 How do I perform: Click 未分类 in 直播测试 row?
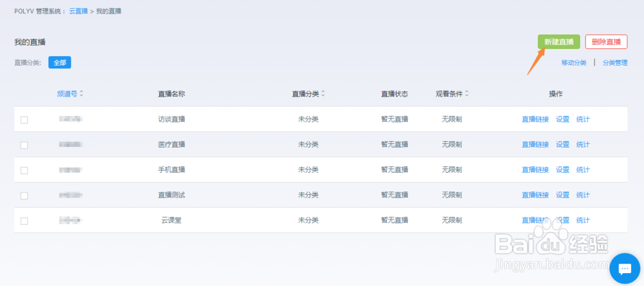pyautogui.click(x=308, y=195)
